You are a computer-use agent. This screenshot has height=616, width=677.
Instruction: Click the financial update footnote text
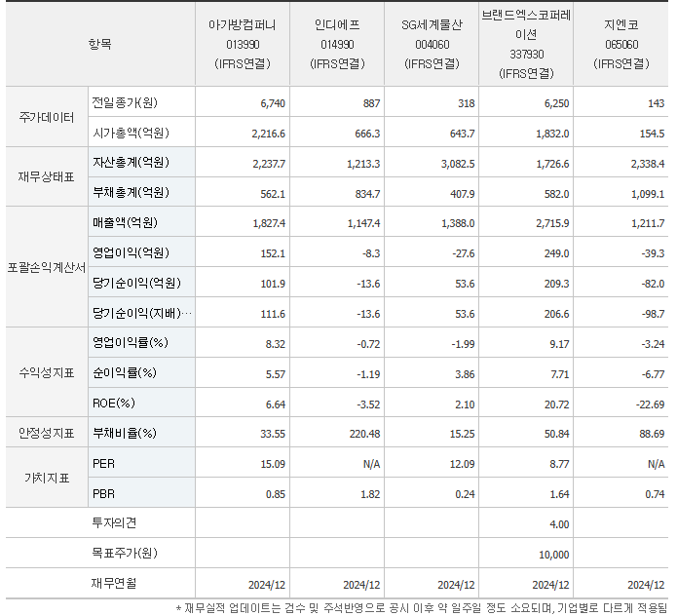point(422,608)
